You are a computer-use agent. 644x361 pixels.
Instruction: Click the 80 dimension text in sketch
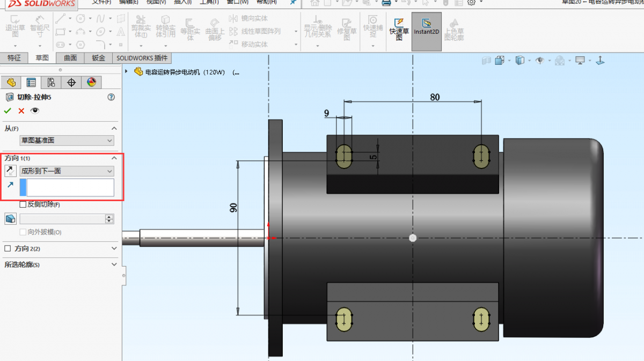(435, 97)
